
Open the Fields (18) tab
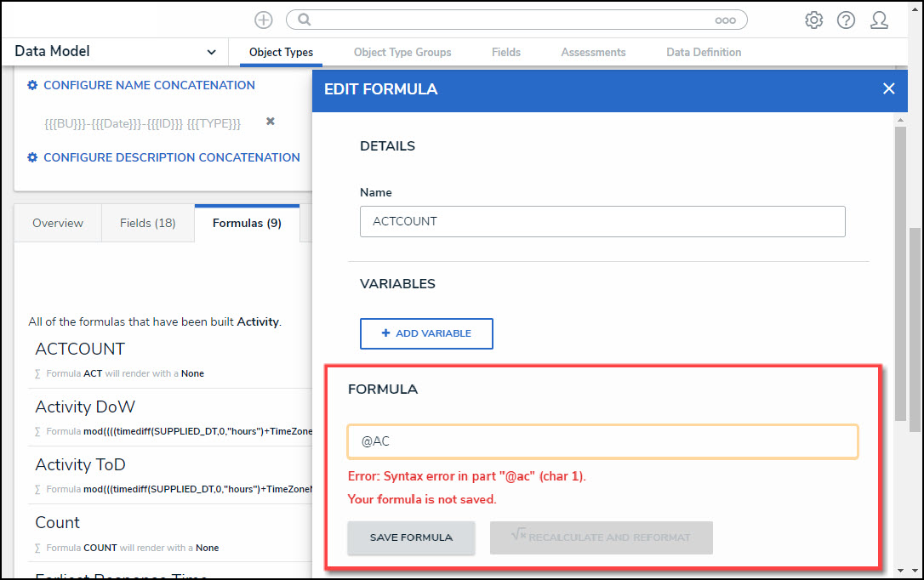147,223
